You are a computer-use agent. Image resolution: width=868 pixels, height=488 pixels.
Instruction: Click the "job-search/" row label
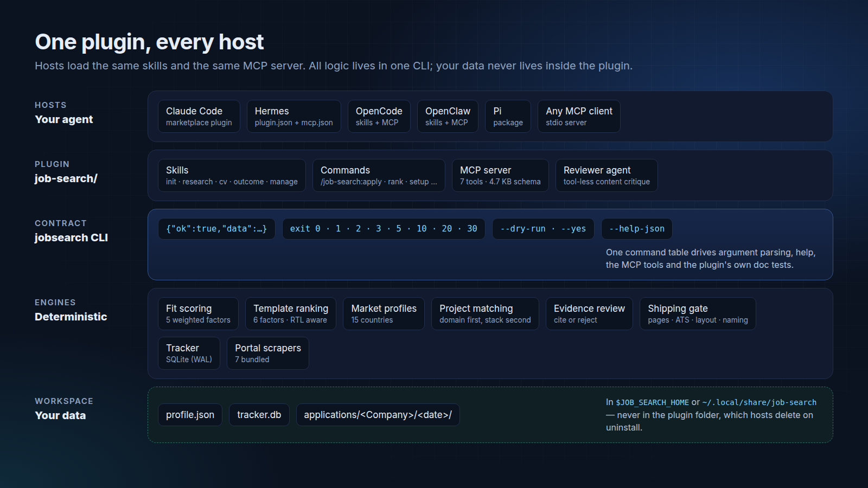[66, 178]
